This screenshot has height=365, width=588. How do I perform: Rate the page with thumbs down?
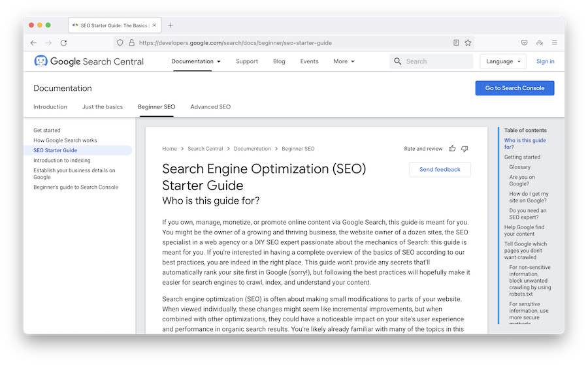[465, 149]
